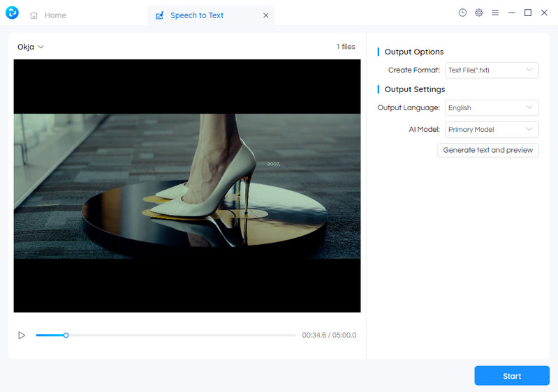This screenshot has width=558, height=392.
Task: Click Generate text and preview button
Action: pyautogui.click(x=488, y=150)
